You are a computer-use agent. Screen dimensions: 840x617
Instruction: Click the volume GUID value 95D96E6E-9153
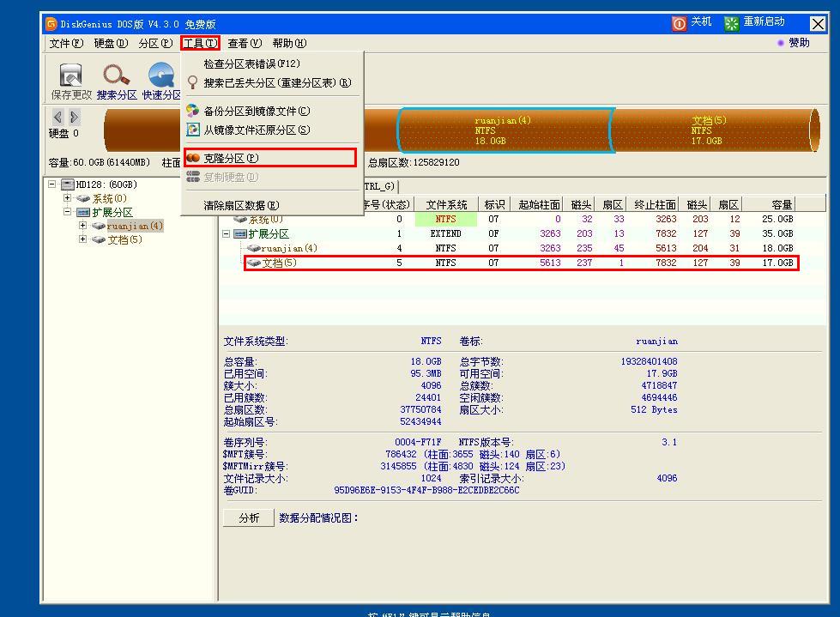426,490
